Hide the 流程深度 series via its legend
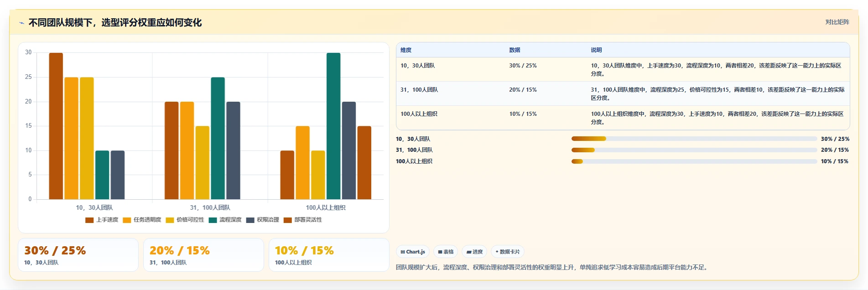 point(225,220)
